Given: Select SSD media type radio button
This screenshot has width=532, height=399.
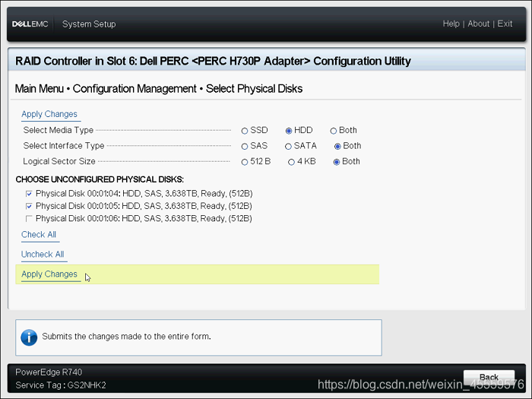Looking at the screenshot, I should tap(245, 131).
